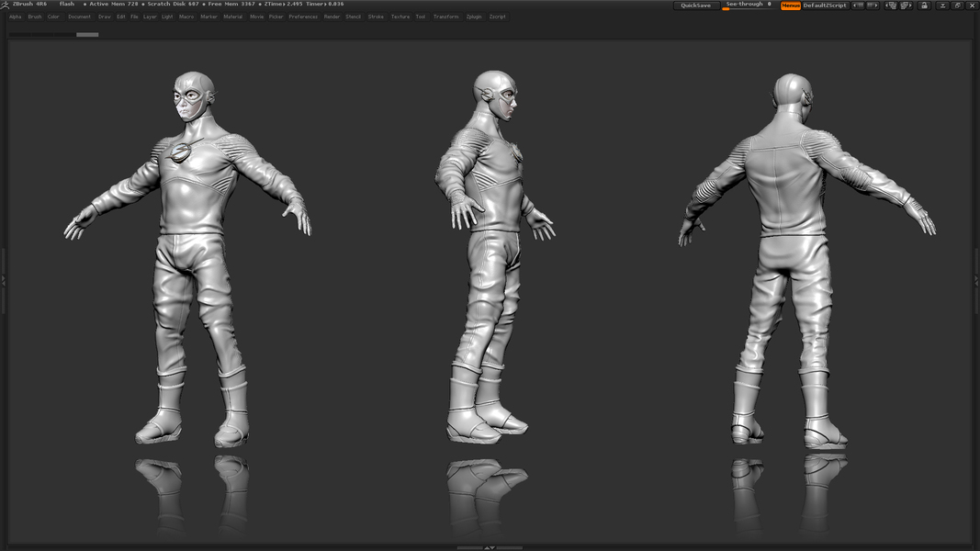
Task: Click the Free Mem 3367 readout
Action: pos(231,4)
